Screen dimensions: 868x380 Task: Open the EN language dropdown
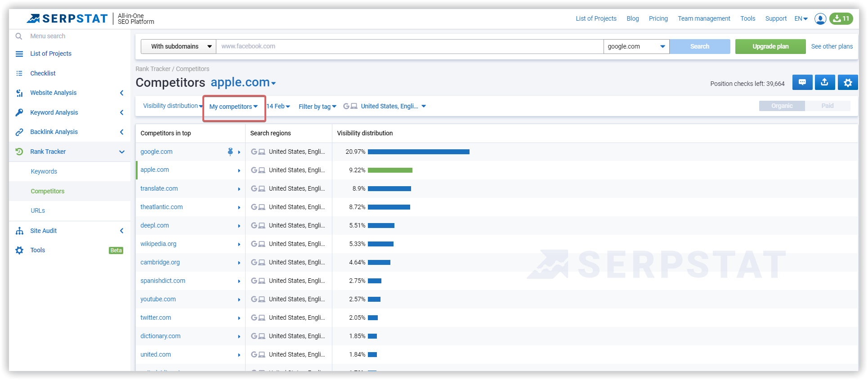[x=801, y=18]
